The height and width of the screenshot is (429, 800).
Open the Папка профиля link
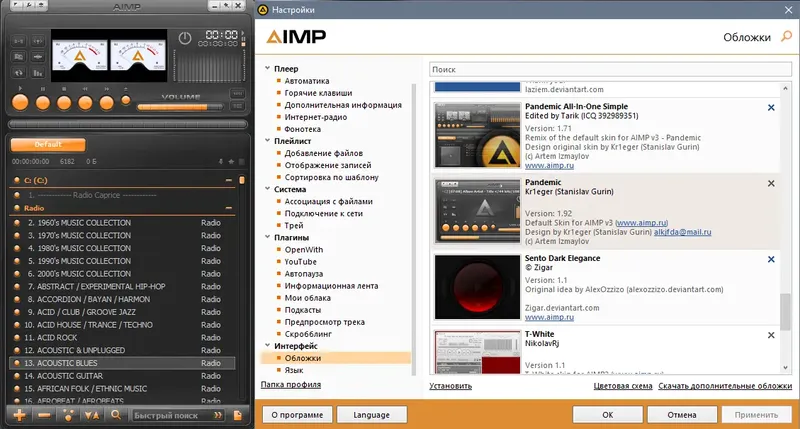point(291,385)
